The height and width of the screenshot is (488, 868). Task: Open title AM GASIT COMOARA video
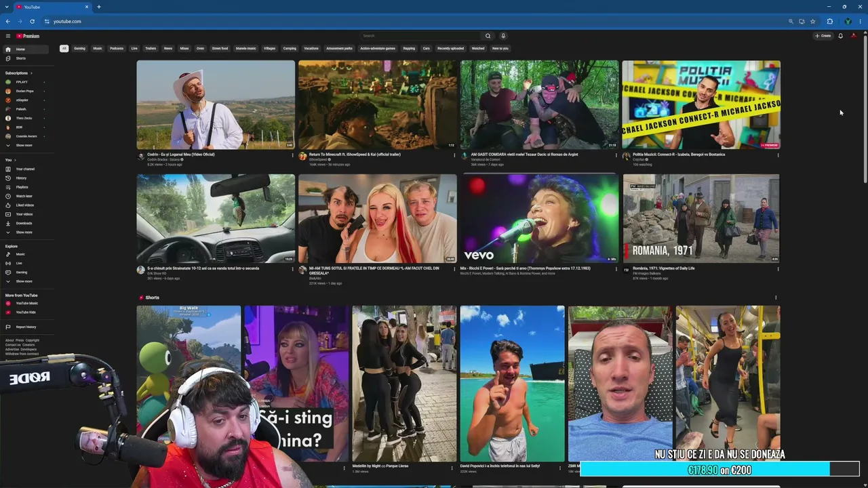[525, 155]
